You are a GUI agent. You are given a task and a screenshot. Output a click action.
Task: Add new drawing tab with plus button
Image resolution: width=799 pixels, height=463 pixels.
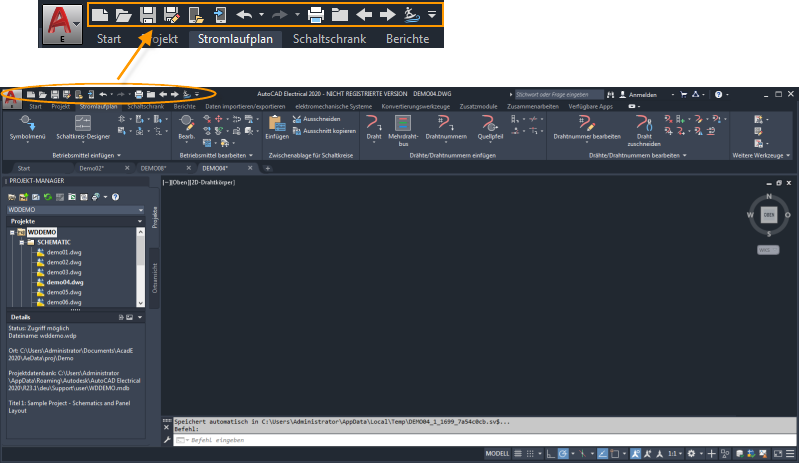coord(268,168)
